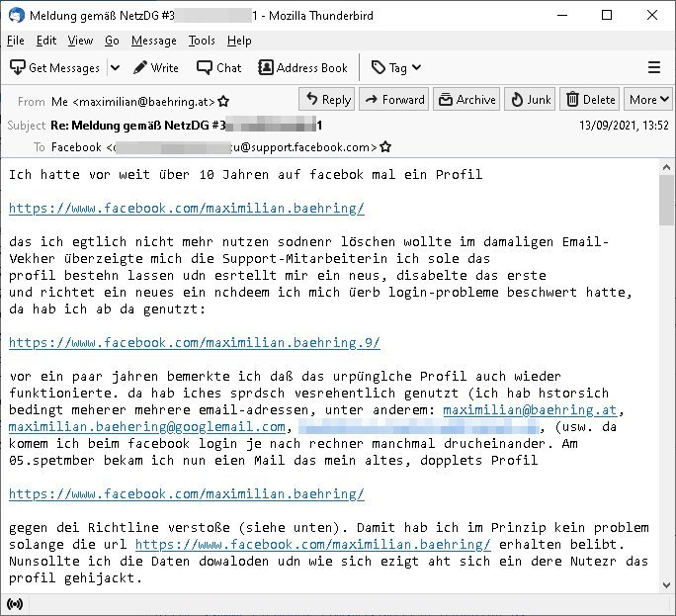This screenshot has width=676, height=616.
Task: Open the Facebook link below 'dopplets Profil'
Action: [186, 494]
